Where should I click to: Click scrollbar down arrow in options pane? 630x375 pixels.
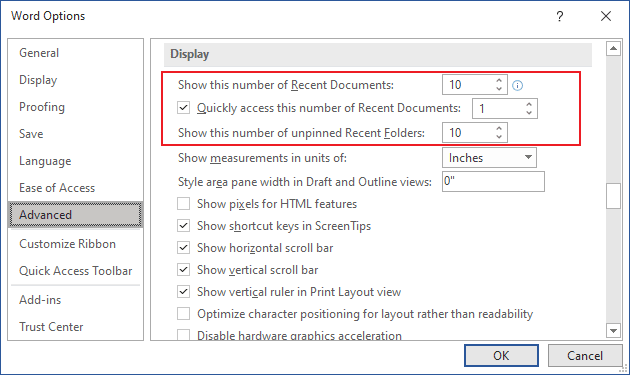coord(613,331)
